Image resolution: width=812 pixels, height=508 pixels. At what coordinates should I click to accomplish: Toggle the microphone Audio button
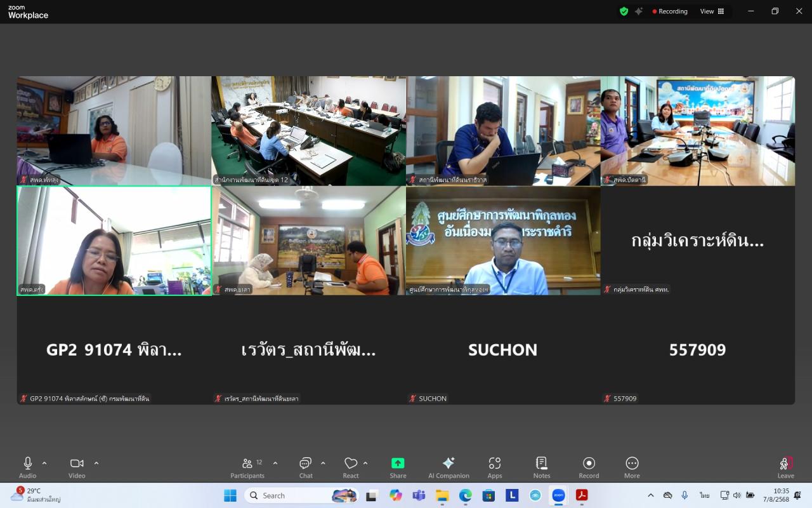(28, 467)
